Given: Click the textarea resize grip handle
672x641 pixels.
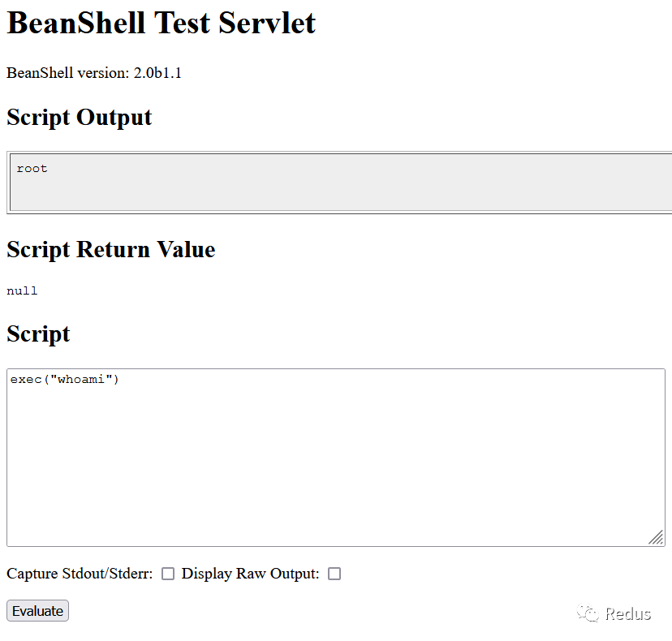Looking at the screenshot, I should 656,537.
